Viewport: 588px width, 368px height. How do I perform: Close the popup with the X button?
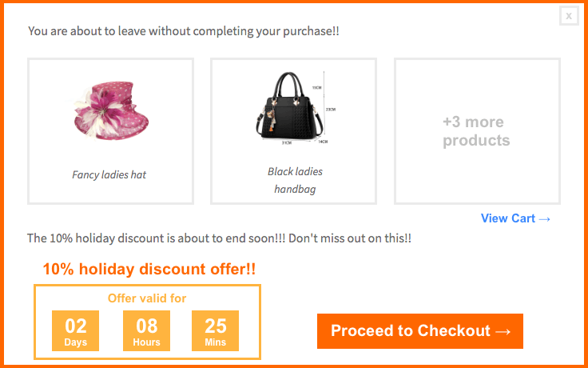point(569,15)
